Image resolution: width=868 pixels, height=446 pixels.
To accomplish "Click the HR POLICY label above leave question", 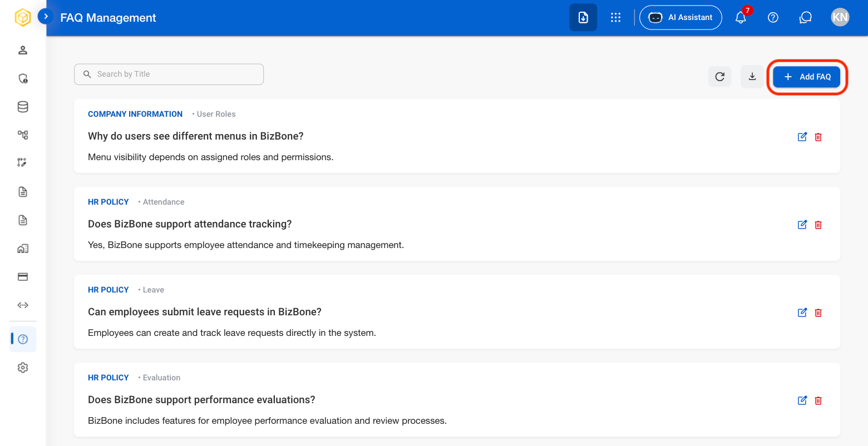I will (x=108, y=290).
